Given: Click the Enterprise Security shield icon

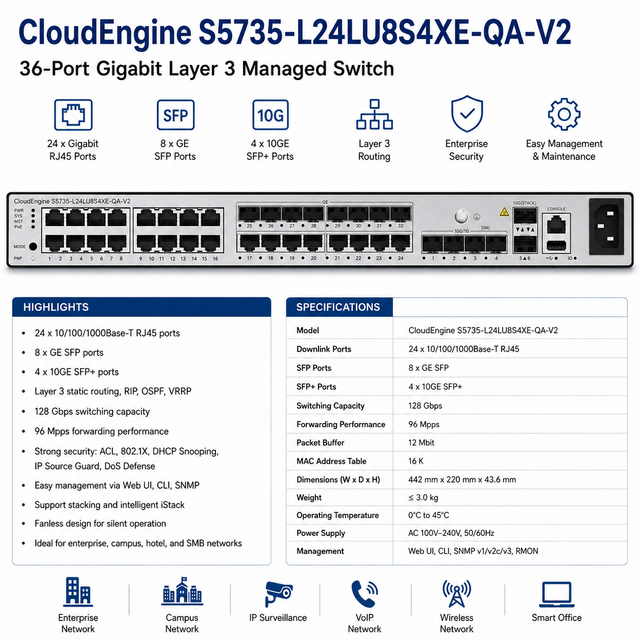Looking at the screenshot, I should point(467,113).
